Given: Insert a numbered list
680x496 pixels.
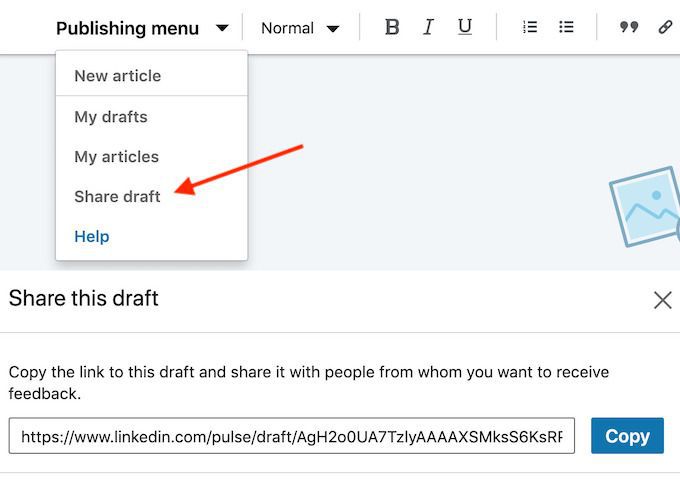Looking at the screenshot, I should point(530,28).
